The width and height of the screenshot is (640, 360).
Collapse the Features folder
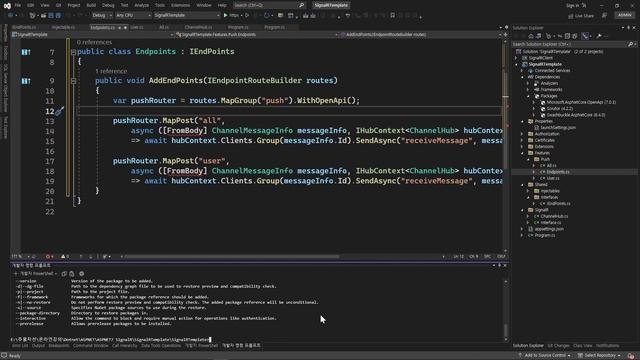522,153
